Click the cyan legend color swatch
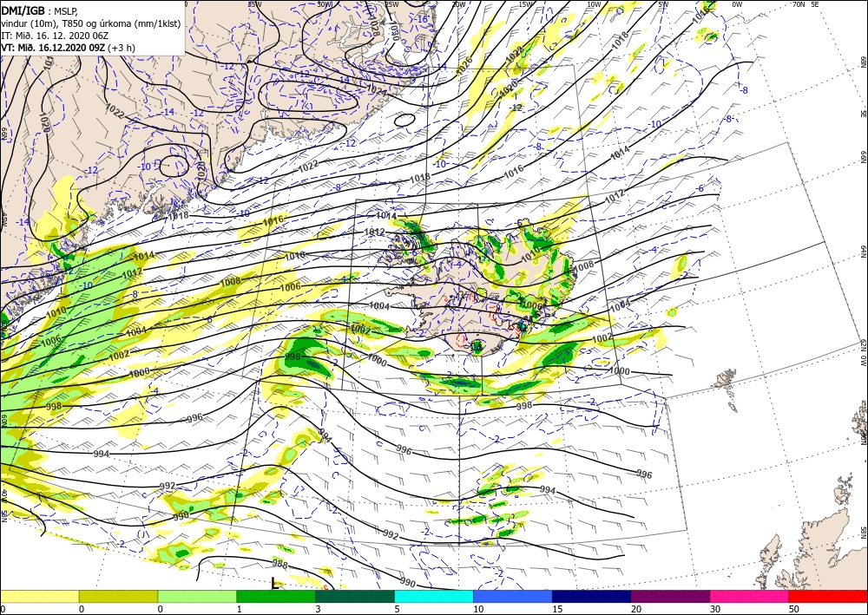868x615 pixels. click(434, 596)
